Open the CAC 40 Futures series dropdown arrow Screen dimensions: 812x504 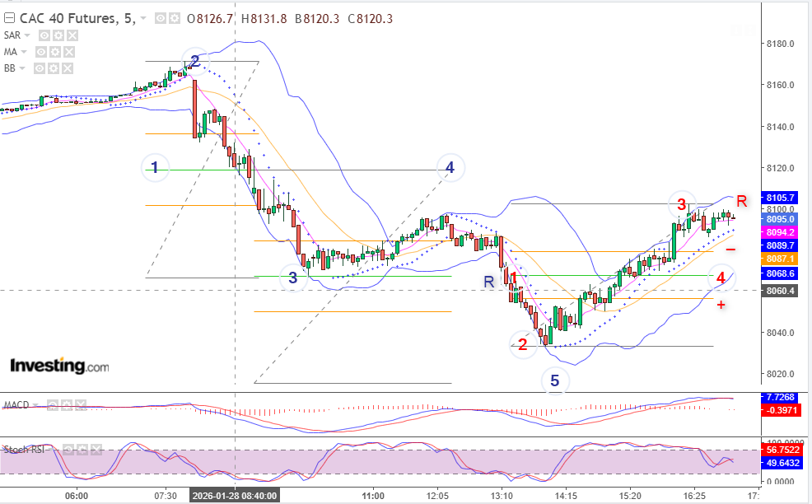click(x=143, y=19)
